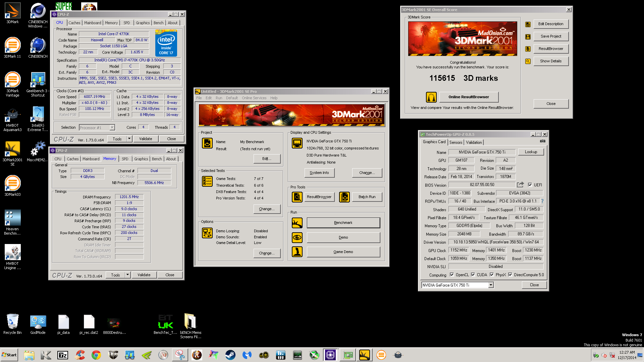Click the 7-Zip icon in the taskbar

coord(63,355)
